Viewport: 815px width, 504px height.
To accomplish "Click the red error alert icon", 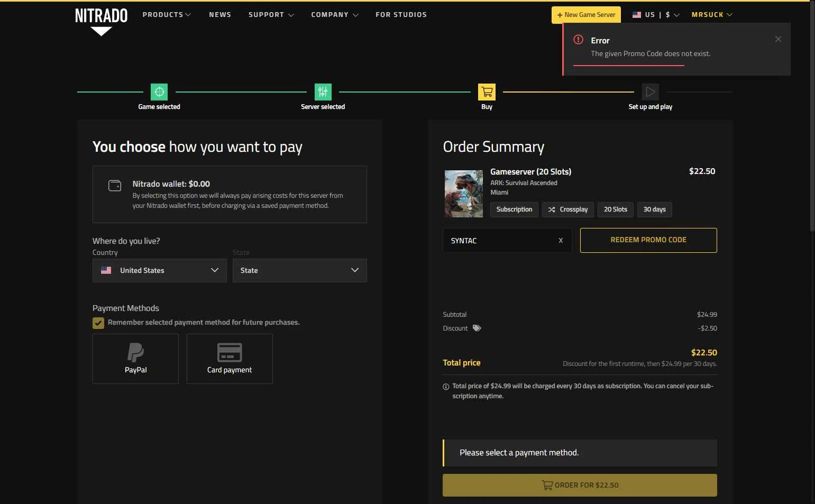I will coord(579,40).
